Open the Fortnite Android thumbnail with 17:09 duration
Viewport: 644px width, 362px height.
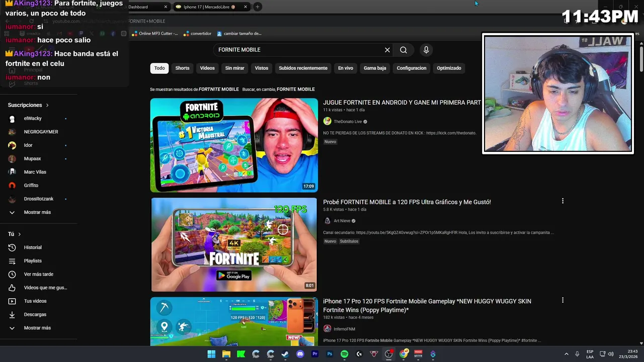(x=234, y=145)
